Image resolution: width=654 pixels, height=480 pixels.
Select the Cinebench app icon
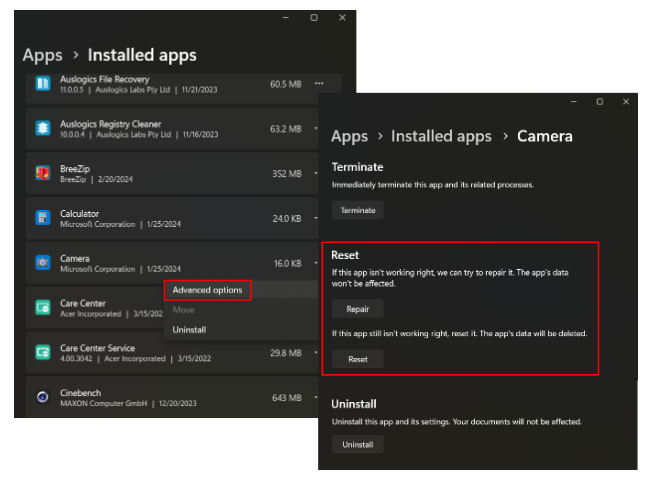pyautogui.click(x=43, y=397)
